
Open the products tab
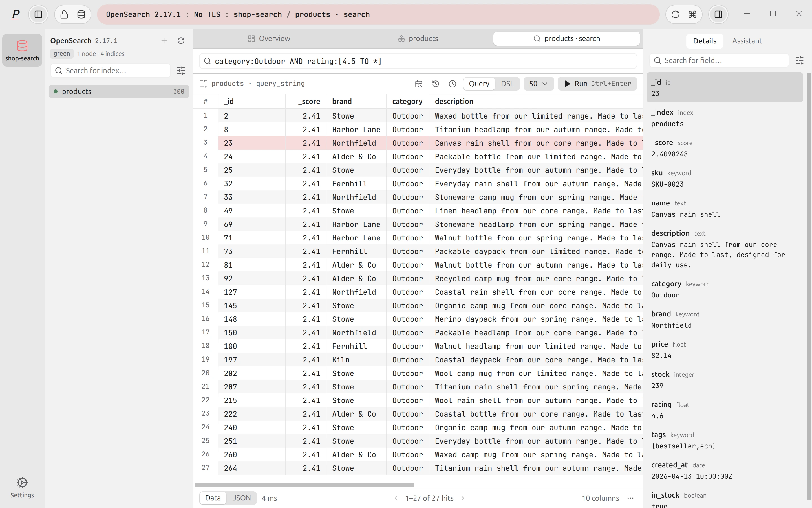click(x=418, y=39)
